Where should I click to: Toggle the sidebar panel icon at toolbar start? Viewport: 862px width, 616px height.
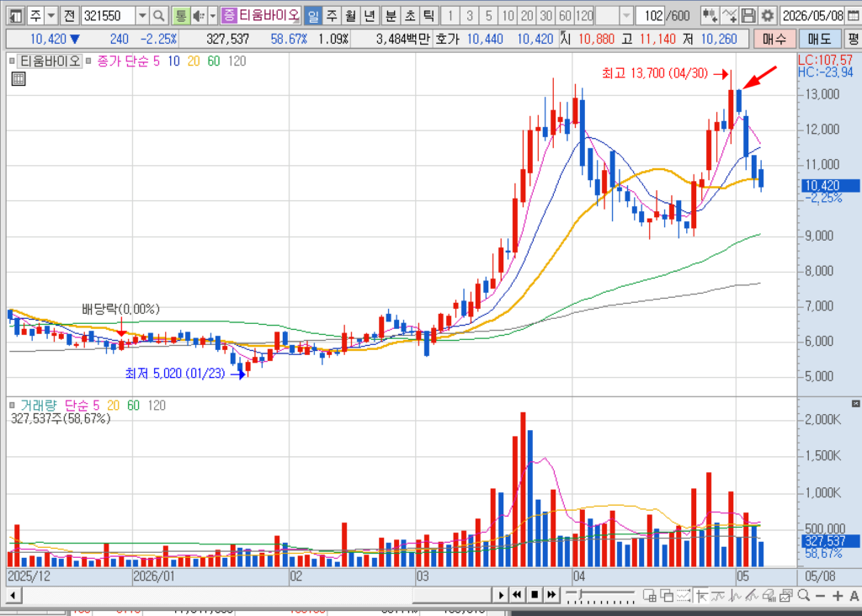pos(16,16)
